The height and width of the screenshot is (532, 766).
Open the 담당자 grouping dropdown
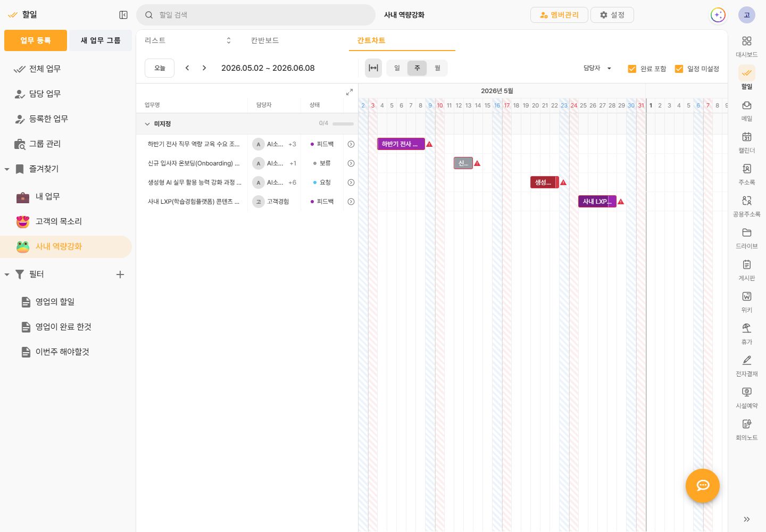point(597,68)
